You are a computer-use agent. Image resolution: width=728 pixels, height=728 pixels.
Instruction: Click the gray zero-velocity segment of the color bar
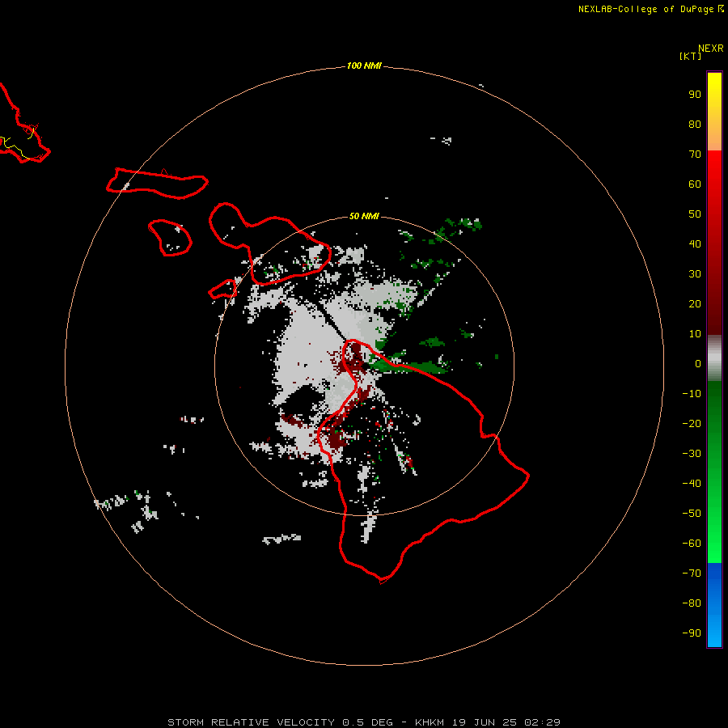point(714,358)
